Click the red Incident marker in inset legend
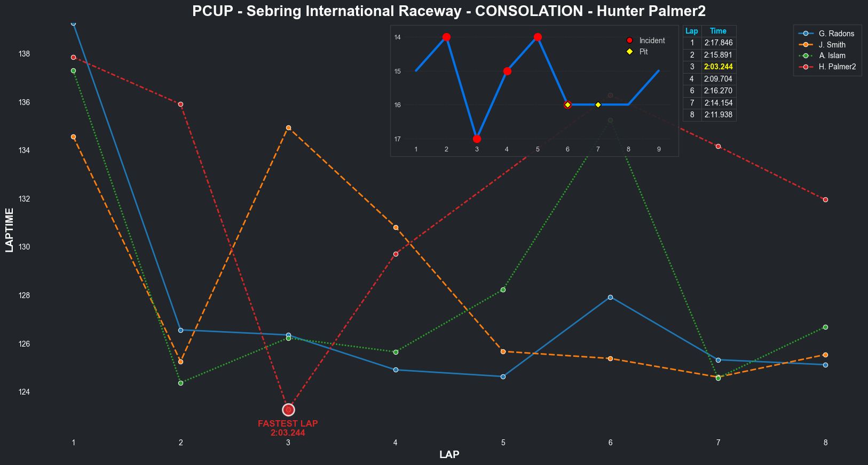 (x=629, y=41)
